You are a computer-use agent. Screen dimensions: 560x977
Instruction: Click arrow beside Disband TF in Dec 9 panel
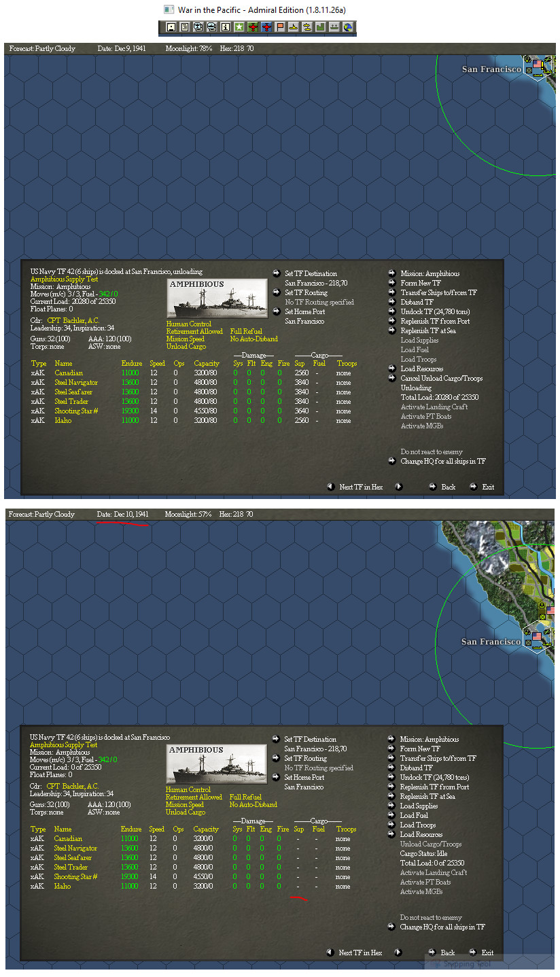click(x=392, y=302)
